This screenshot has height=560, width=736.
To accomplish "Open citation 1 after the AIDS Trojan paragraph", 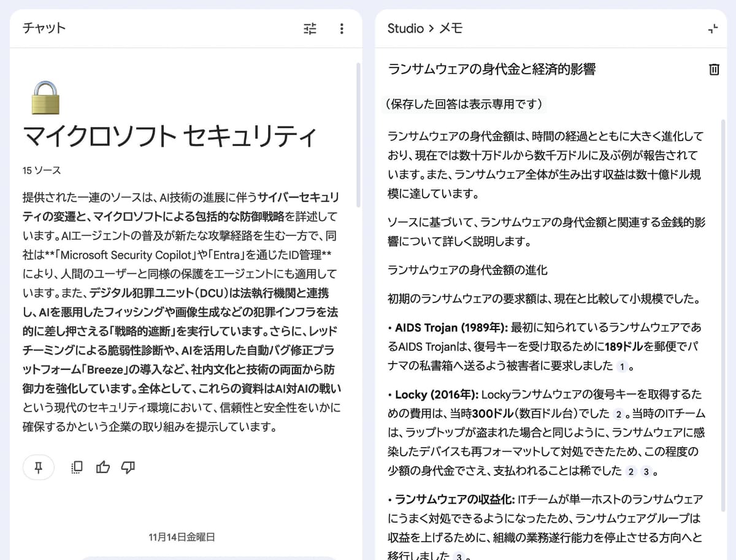I will (622, 367).
